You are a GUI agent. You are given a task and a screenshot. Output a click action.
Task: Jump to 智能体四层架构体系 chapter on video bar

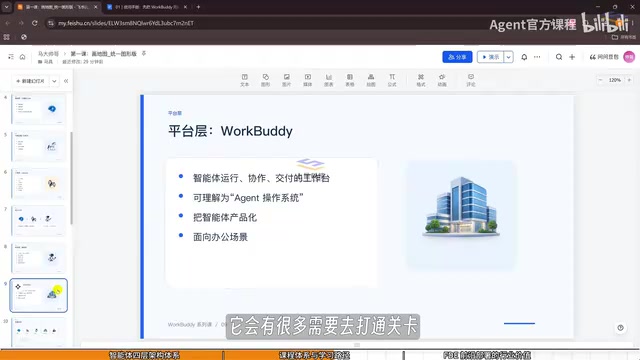(x=144, y=355)
